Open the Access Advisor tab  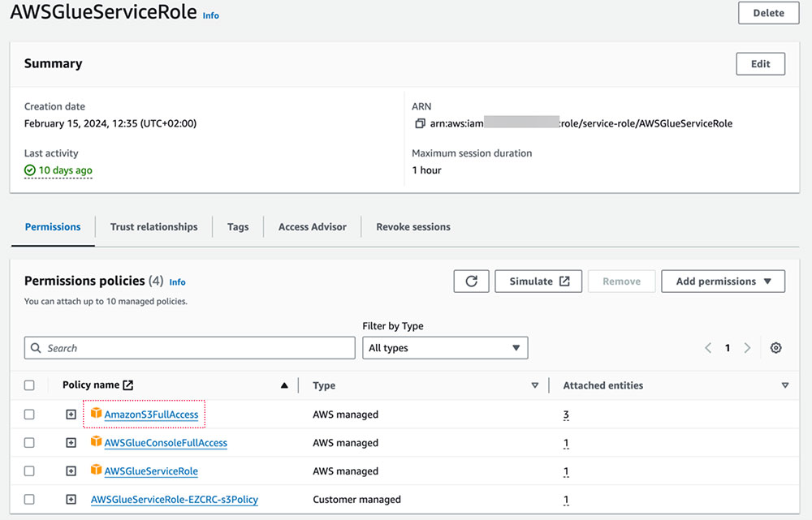click(313, 226)
